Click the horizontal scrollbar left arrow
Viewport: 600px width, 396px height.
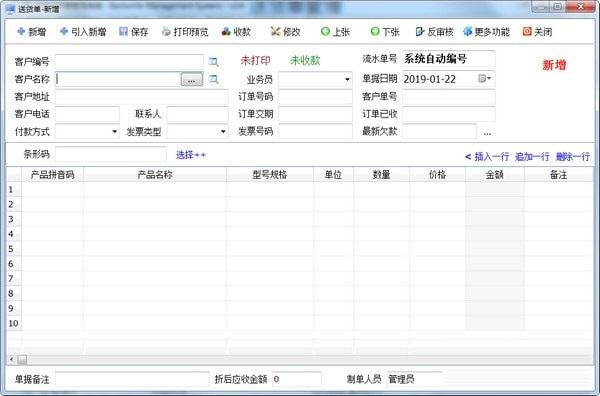[11, 359]
